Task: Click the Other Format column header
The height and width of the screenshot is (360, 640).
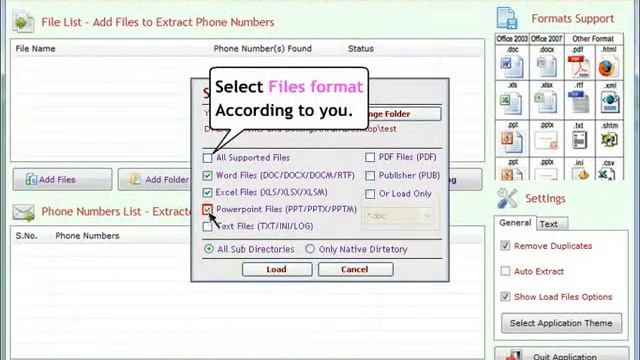Action: tap(593, 39)
